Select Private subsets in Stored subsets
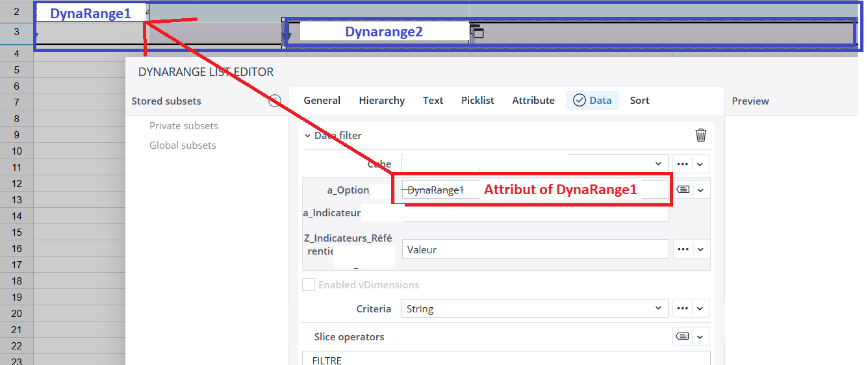This screenshot has height=365, width=868. coord(184,126)
